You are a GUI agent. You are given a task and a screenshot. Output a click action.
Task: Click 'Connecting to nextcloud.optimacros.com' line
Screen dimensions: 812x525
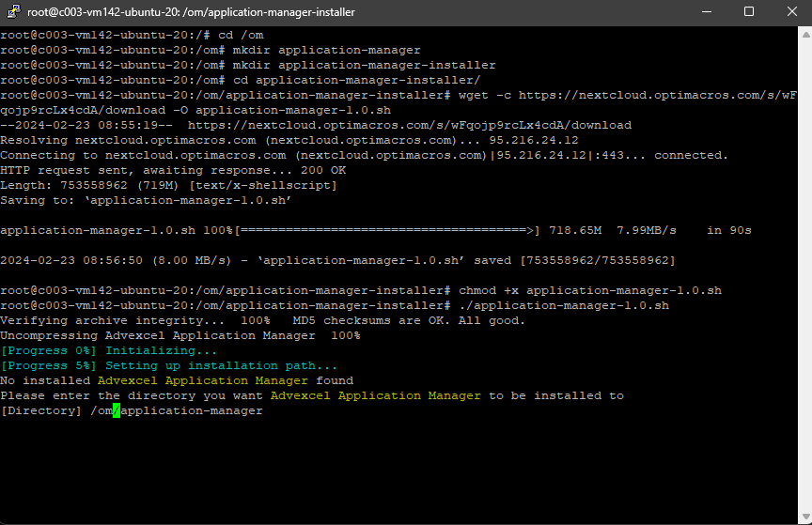(364, 155)
